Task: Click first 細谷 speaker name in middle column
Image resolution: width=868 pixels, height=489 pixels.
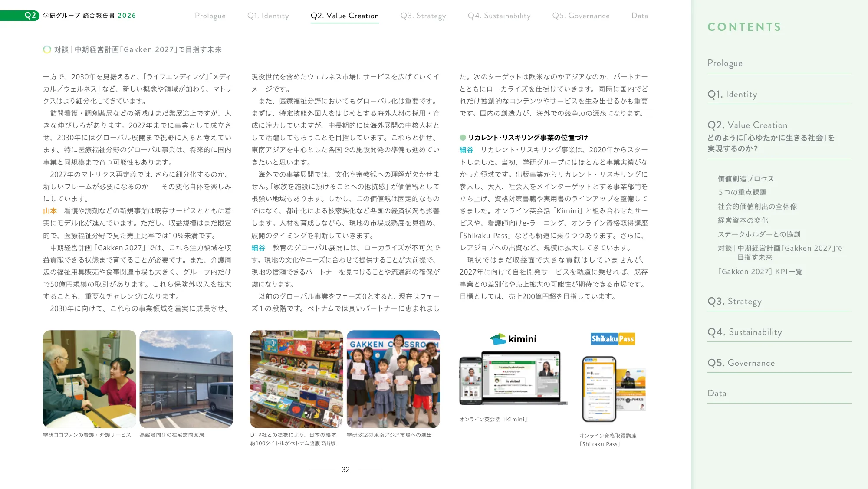Action: coord(258,248)
